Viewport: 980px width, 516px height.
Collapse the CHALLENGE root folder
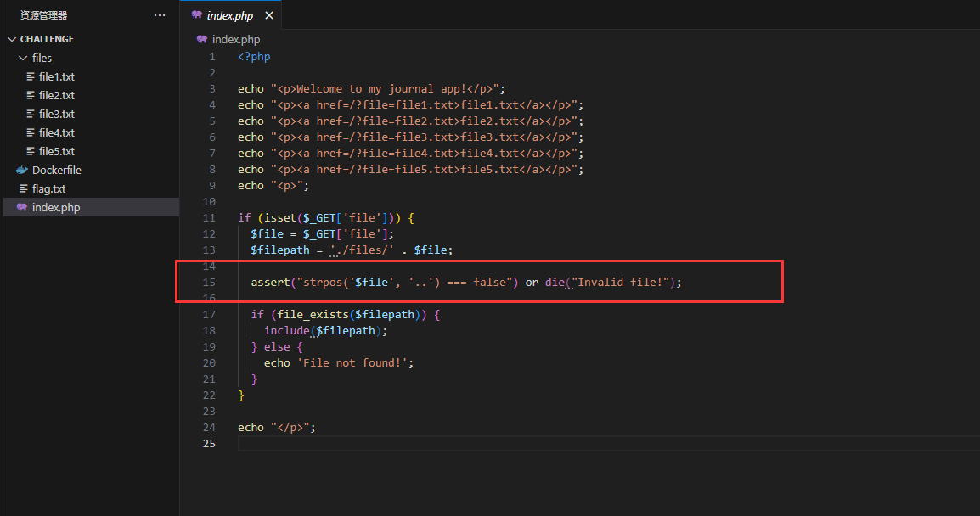tap(12, 39)
